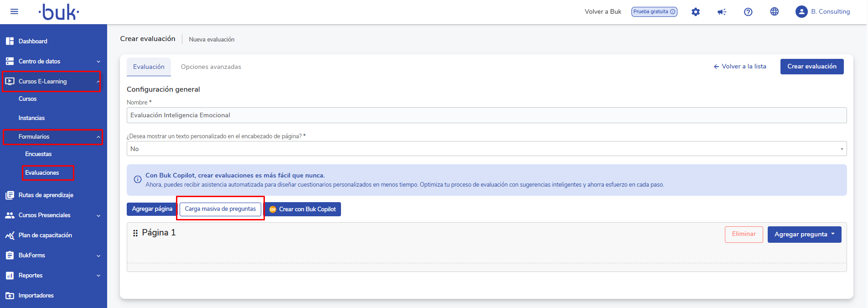Click the Página 1 drag handle
The image size is (868, 308).
[x=135, y=233]
